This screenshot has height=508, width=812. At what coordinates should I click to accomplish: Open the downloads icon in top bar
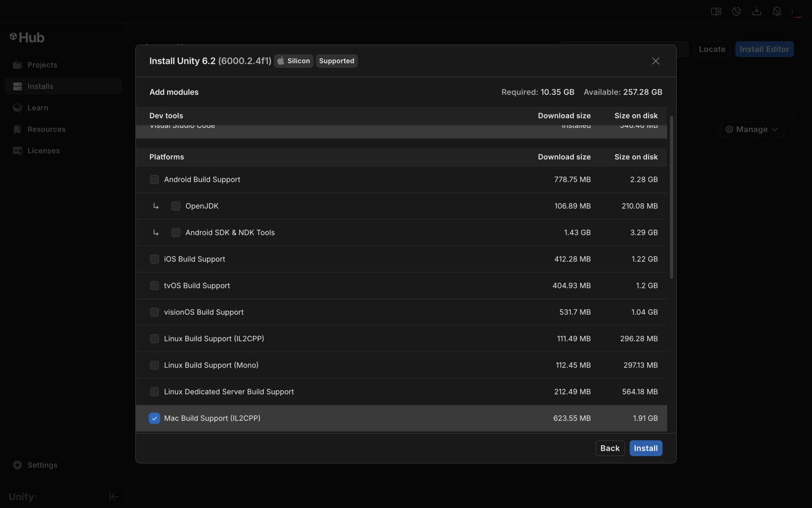tap(756, 12)
